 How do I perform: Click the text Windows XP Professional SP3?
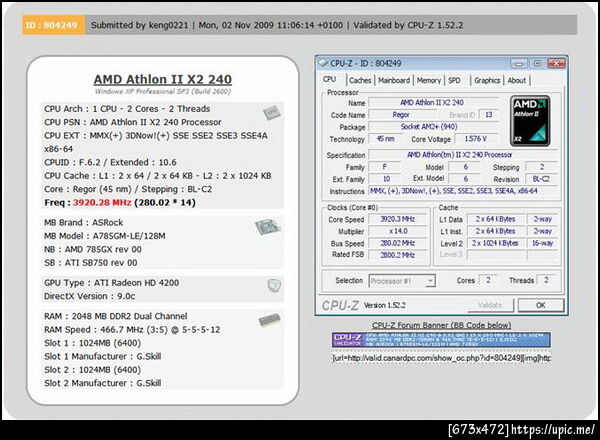[142, 91]
